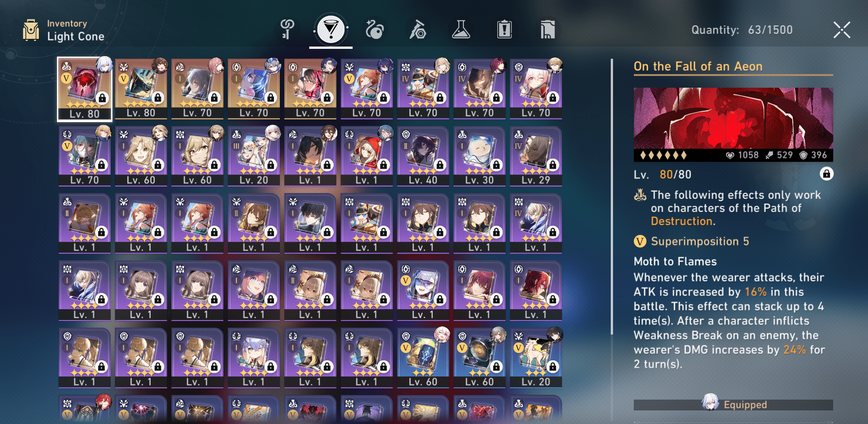Open the Valuables tab with document icon
Viewport: 868px width, 424px height.
[547, 30]
